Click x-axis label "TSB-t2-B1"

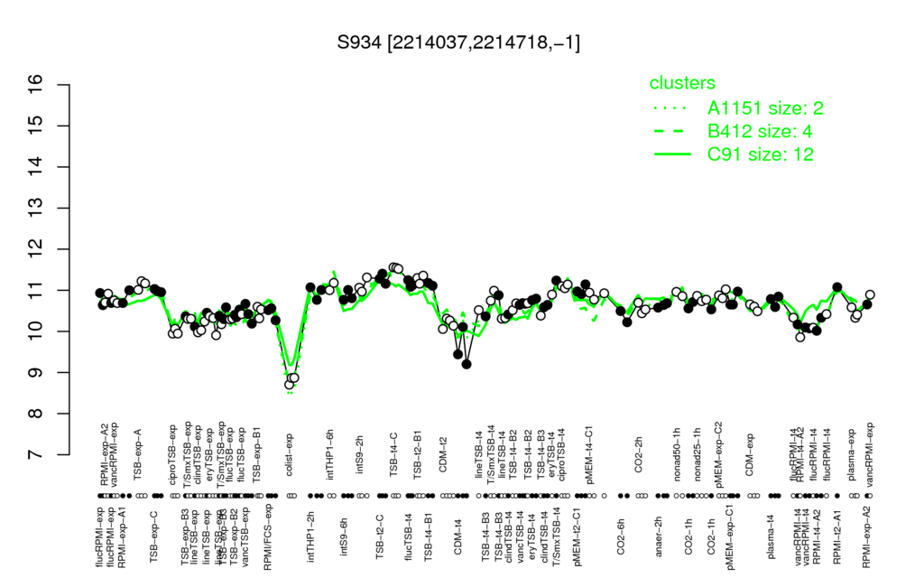(418, 453)
